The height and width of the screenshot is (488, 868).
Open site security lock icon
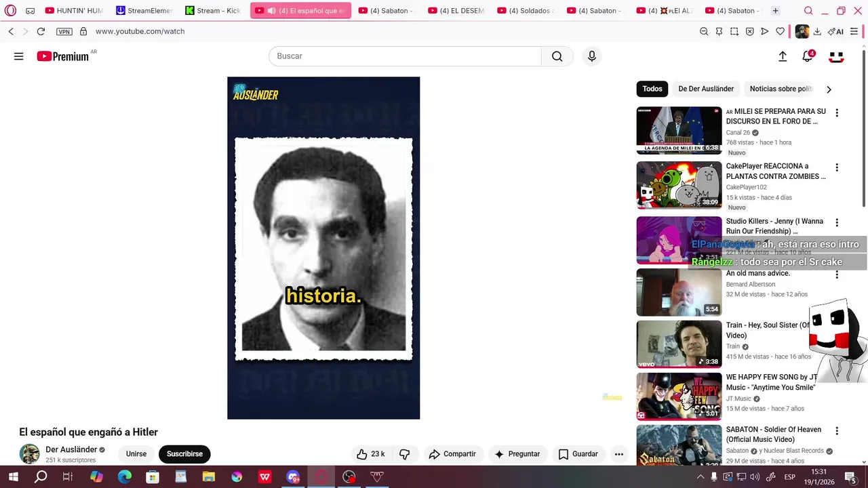click(x=83, y=32)
